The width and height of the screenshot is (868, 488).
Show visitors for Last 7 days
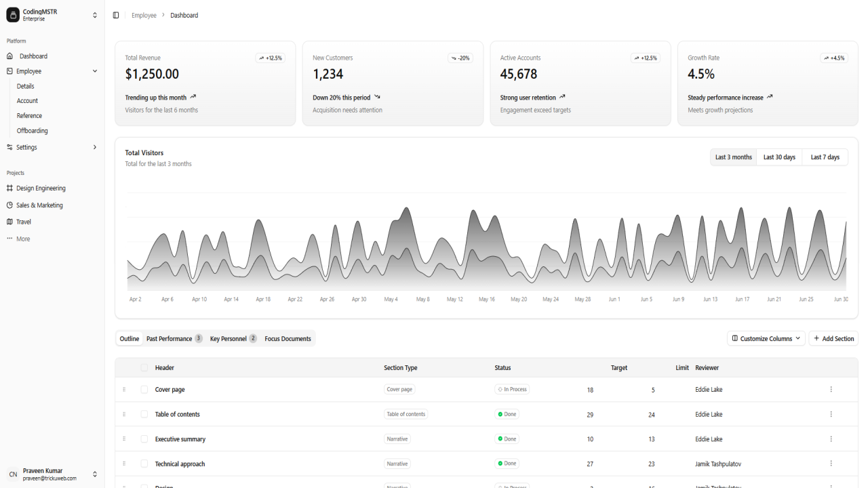pyautogui.click(x=825, y=157)
